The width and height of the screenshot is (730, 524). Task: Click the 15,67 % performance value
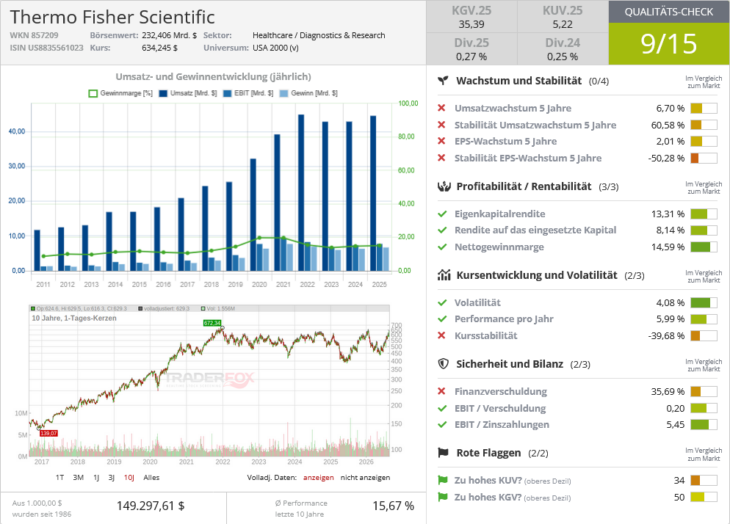(x=393, y=506)
